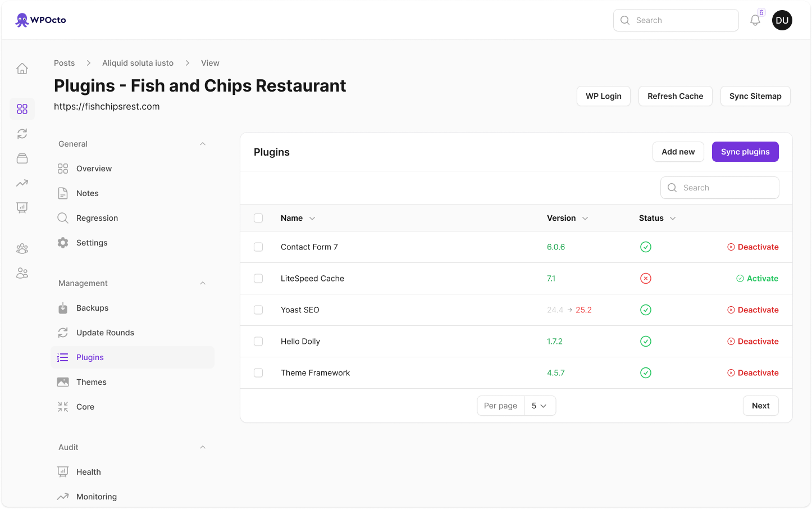Open the sidebar users icon
Image resolution: width=812 pixels, height=509 pixels.
click(x=22, y=273)
